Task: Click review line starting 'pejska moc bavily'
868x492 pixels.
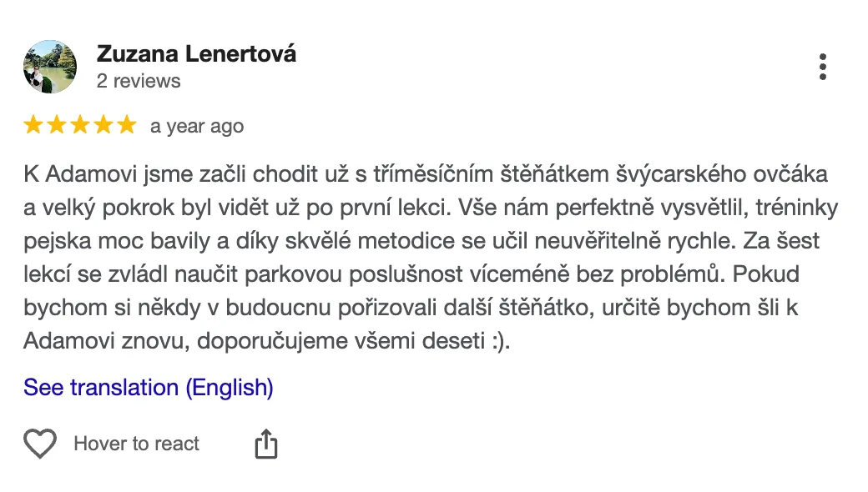Action: [x=421, y=242]
